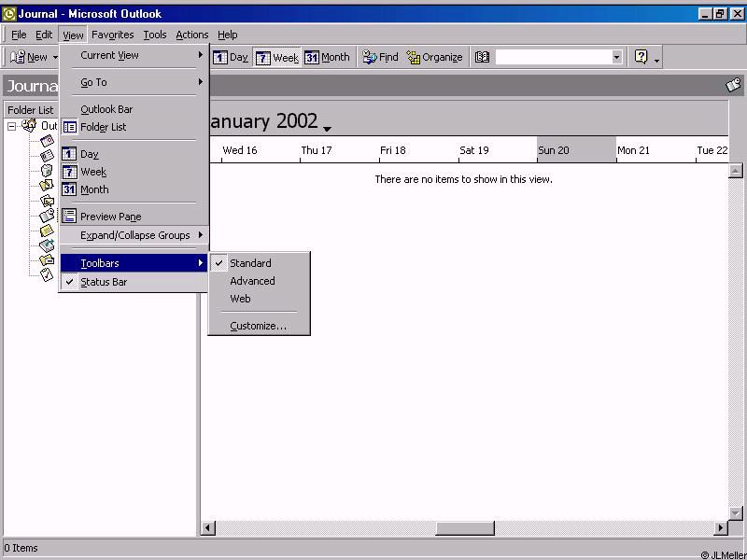Screen dimensions: 747x560
Task: Toggle Outlook Bar in View menu
Action: [x=134, y=109]
